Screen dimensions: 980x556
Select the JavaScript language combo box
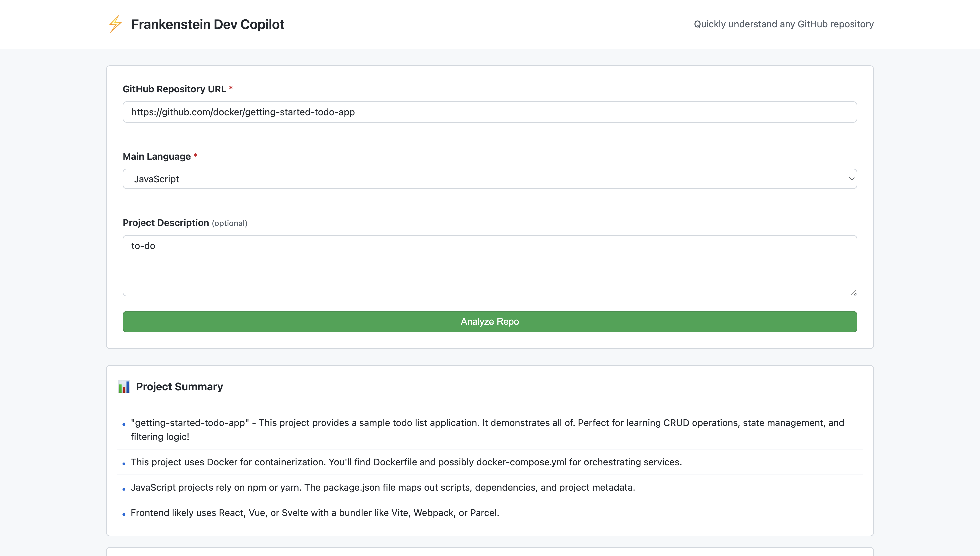[x=490, y=179]
